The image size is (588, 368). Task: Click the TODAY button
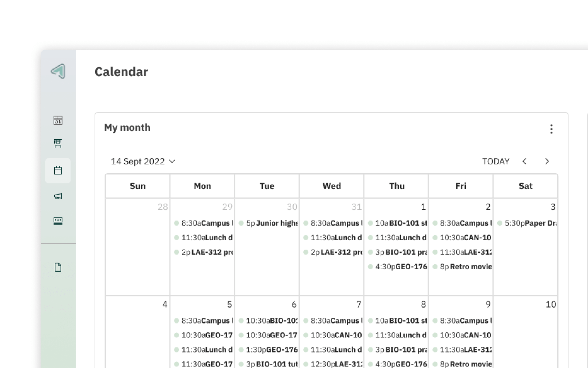[496, 161]
